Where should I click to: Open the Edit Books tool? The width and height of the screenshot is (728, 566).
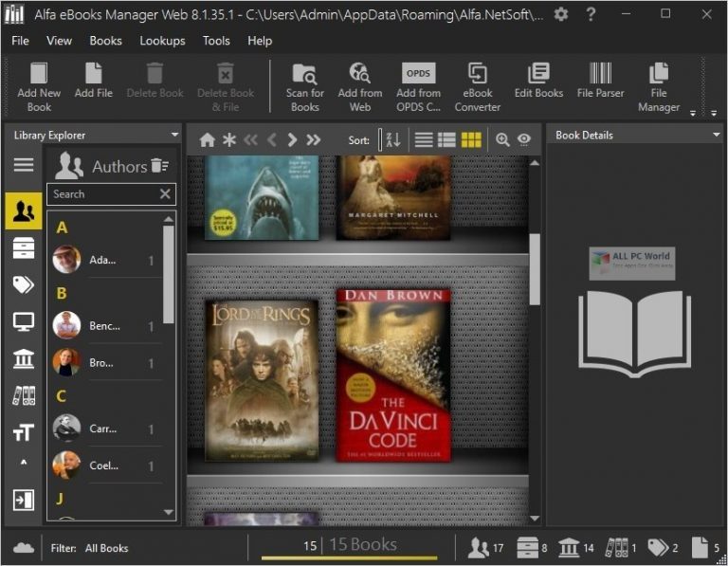point(538,81)
